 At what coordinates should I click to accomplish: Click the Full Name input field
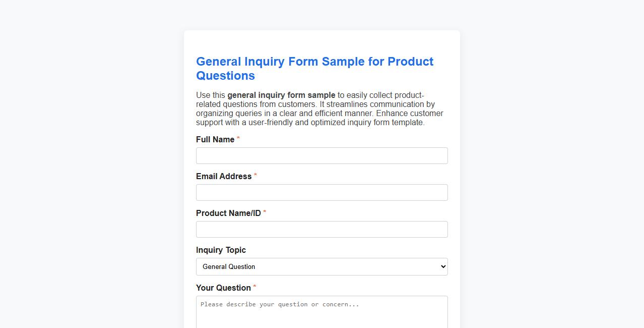pos(321,155)
